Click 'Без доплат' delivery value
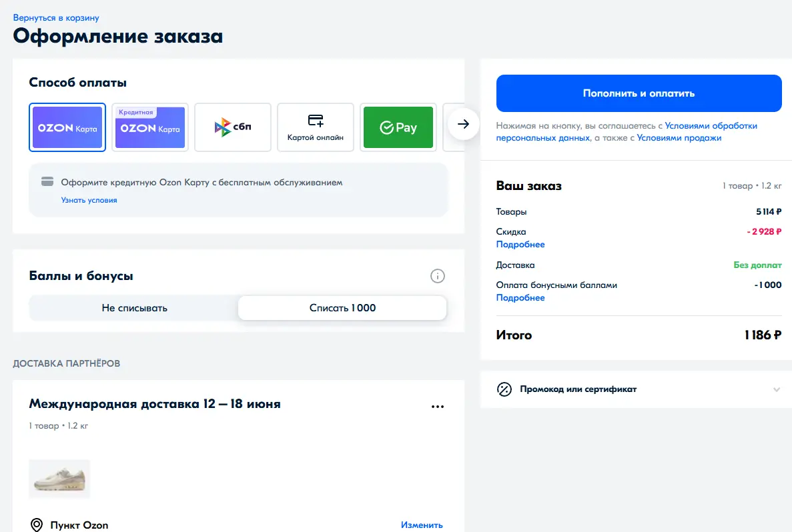Viewport: 792px width, 532px height. pos(758,265)
